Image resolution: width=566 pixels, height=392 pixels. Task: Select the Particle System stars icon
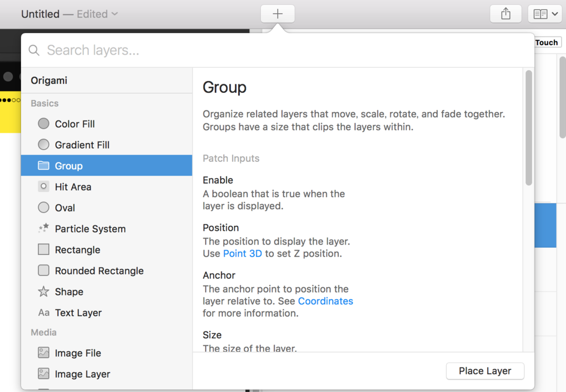(43, 228)
